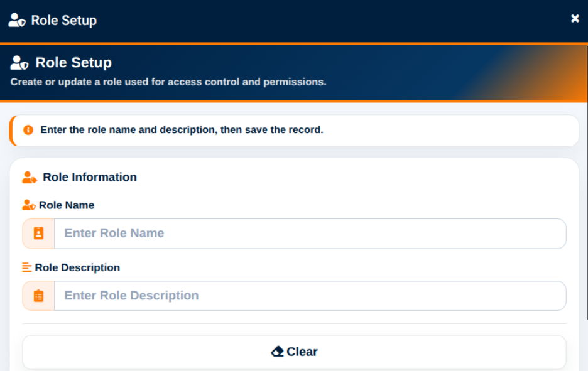This screenshot has width=588, height=371.
Task: Click the lines icon beside the Role Description label
Action: [26, 267]
